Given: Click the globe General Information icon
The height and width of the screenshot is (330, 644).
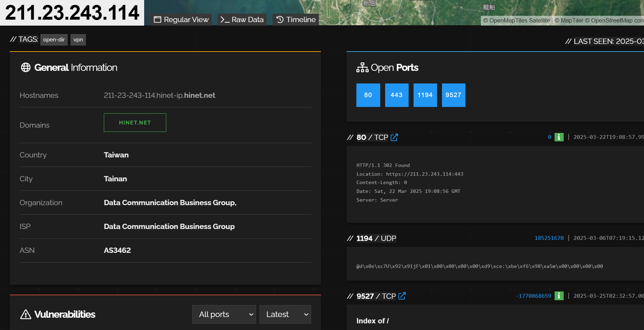Looking at the screenshot, I should (26, 67).
